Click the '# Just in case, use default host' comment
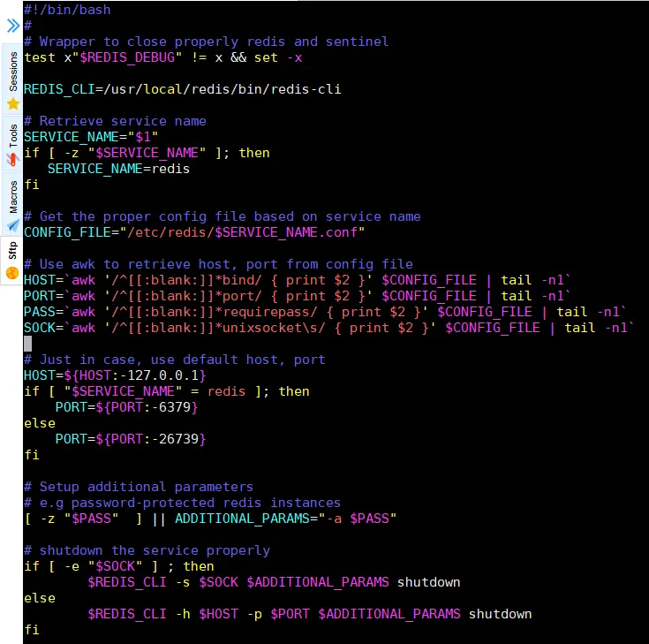 coord(174,360)
